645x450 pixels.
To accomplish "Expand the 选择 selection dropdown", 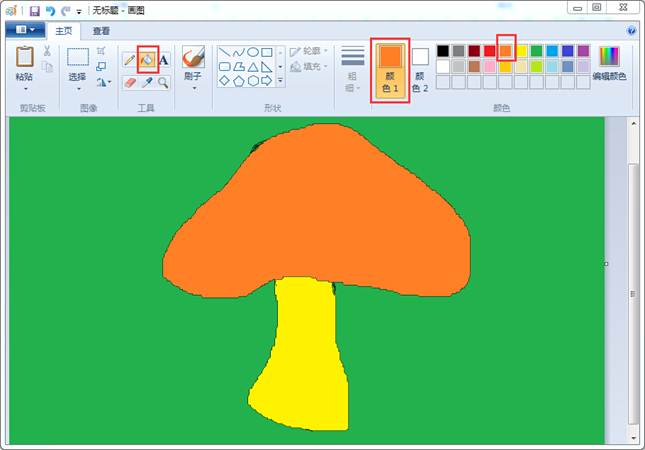I will [x=77, y=88].
